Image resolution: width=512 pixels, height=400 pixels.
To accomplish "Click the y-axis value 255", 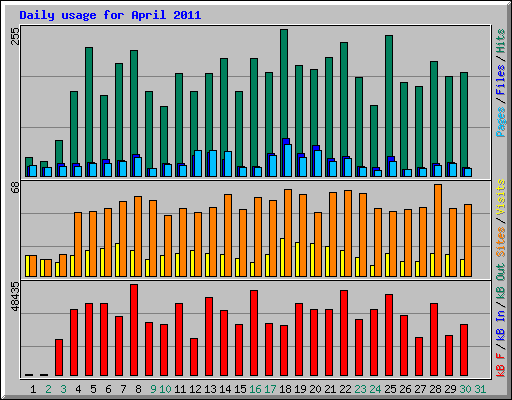I will pos(15,36).
